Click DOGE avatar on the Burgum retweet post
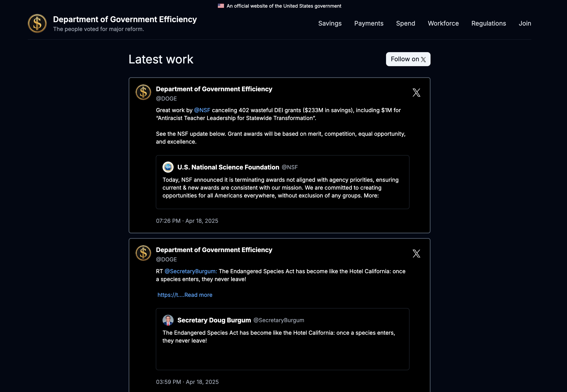 (143, 253)
